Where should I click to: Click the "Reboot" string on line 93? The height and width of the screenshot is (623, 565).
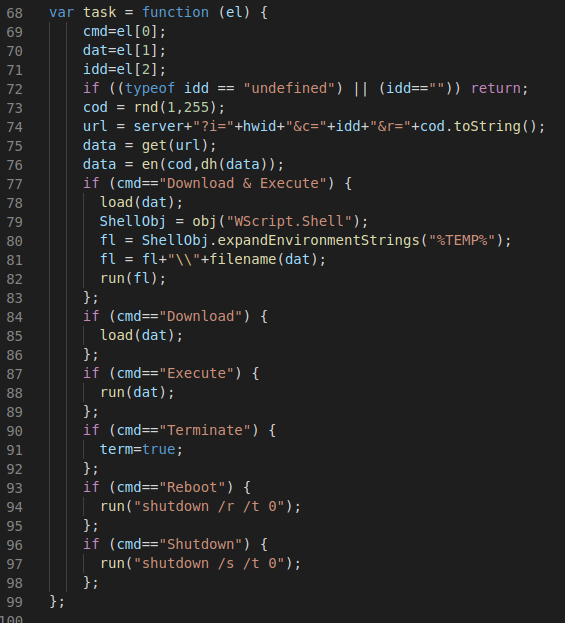pos(192,488)
